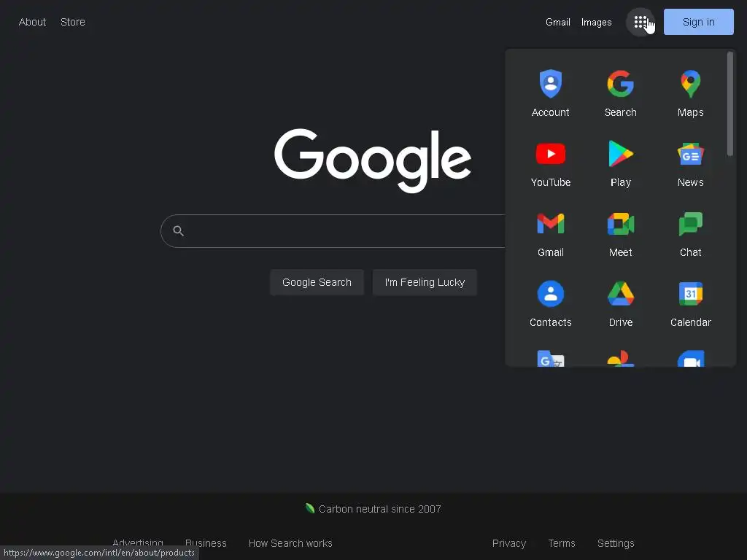Open Google Play from the apps panel

tap(620, 163)
